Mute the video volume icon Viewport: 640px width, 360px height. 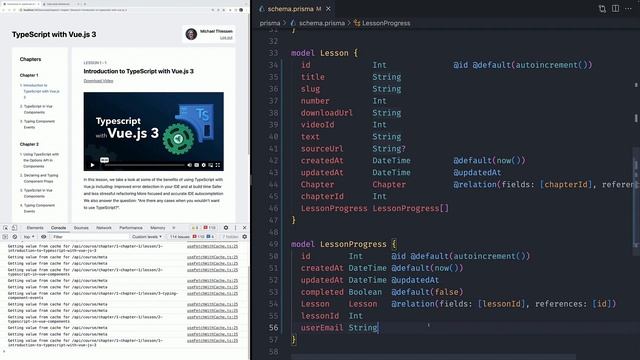click(189, 165)
